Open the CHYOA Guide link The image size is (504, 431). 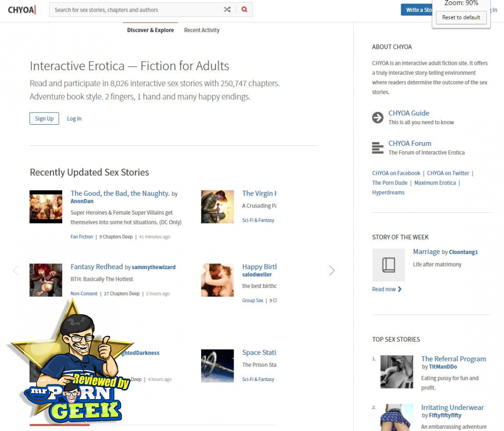(409, 113)
